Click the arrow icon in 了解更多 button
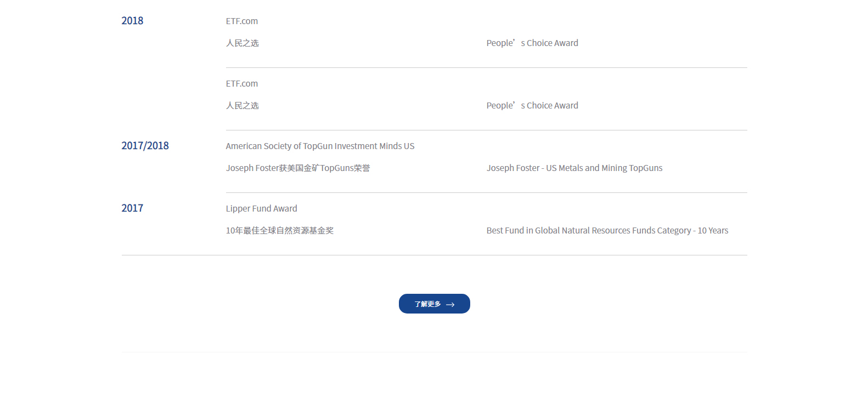868x393 pixels. 450,304
